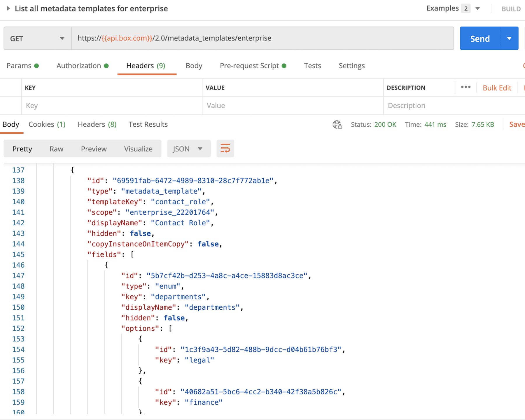The width and height of the screenshot is (525, 420).
Task: Click the "metadata_template" type value
Action: 161,191
